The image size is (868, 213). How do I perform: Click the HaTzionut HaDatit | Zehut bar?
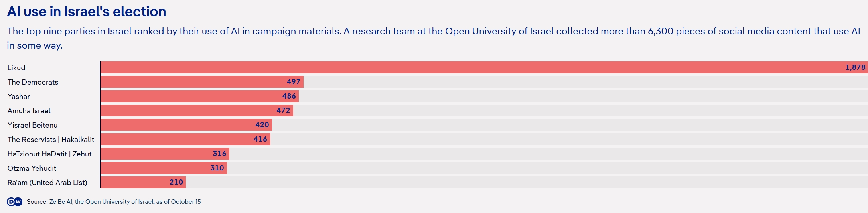coord(165,154)
